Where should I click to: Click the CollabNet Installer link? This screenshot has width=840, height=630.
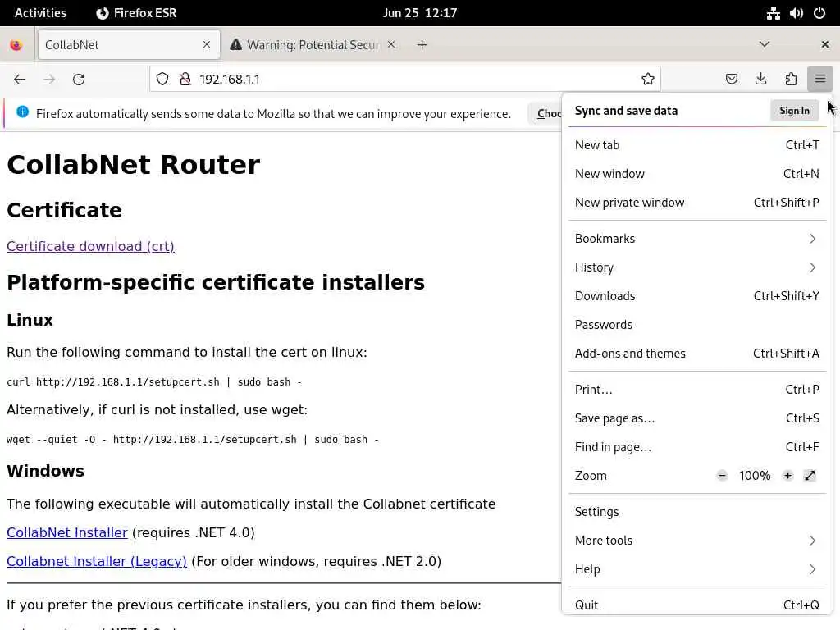pos(67,532)
